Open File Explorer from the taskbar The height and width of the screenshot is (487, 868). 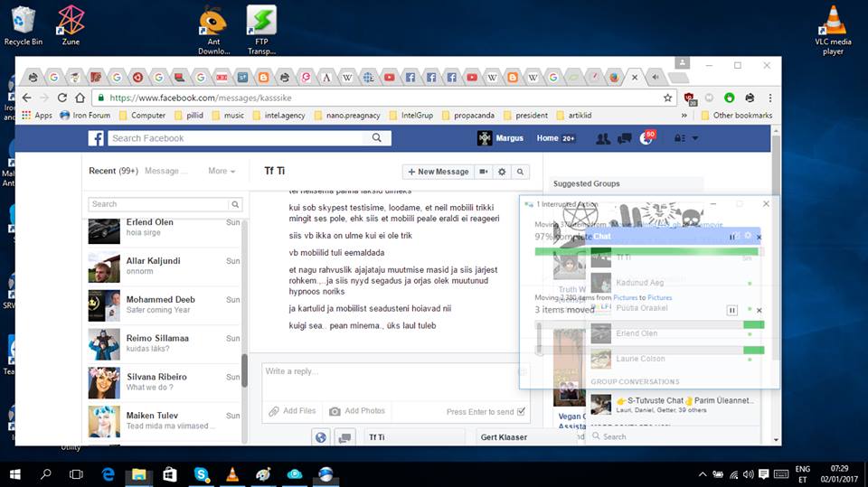click(x=138, y=474)
